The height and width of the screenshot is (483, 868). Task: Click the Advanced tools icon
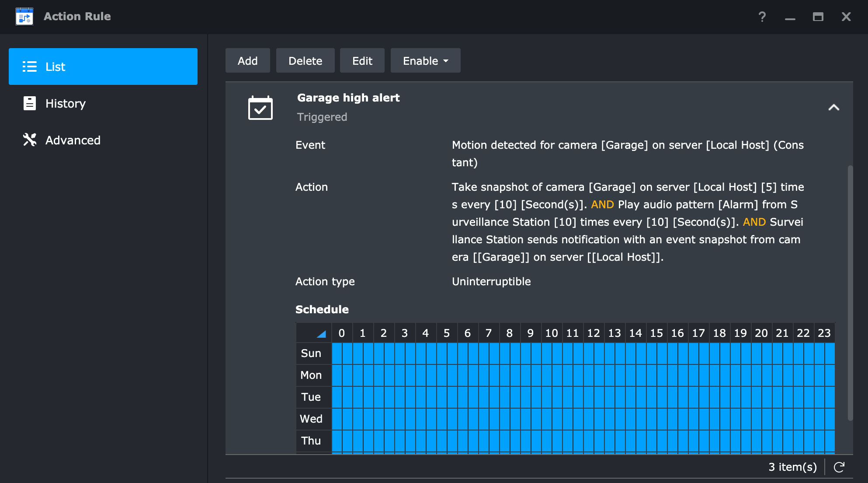point(30,140)
